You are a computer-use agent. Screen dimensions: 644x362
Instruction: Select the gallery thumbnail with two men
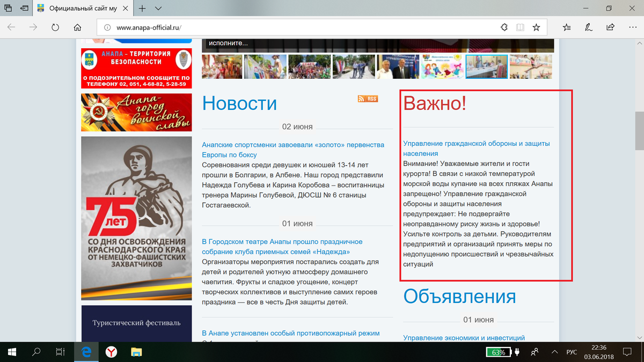point(398,67)
